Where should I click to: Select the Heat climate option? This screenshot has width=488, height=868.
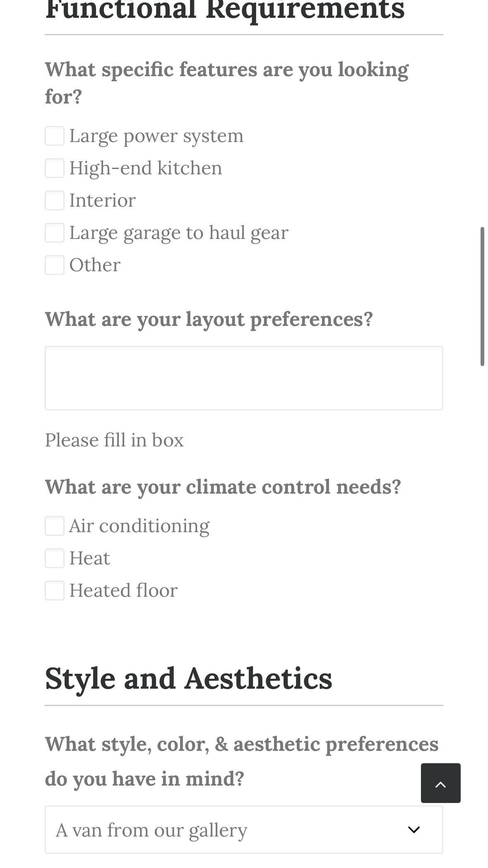coord(55,558)
